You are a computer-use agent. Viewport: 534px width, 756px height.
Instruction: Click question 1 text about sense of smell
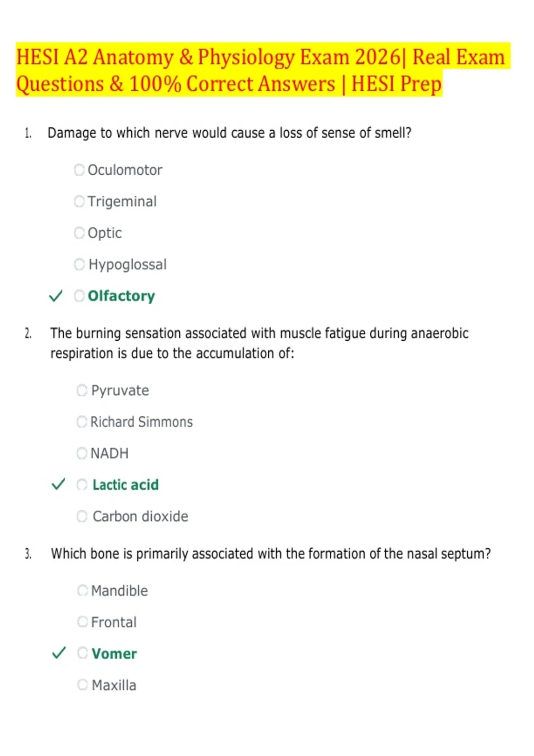[x=230, y=133]
